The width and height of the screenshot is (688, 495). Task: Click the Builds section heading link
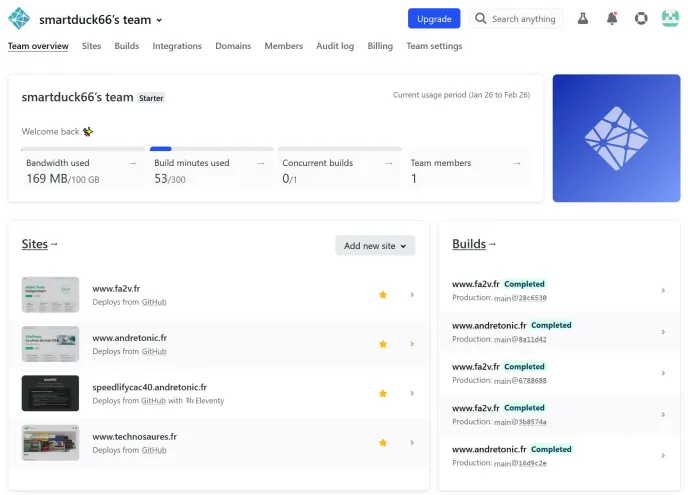[x=469, y=244]
